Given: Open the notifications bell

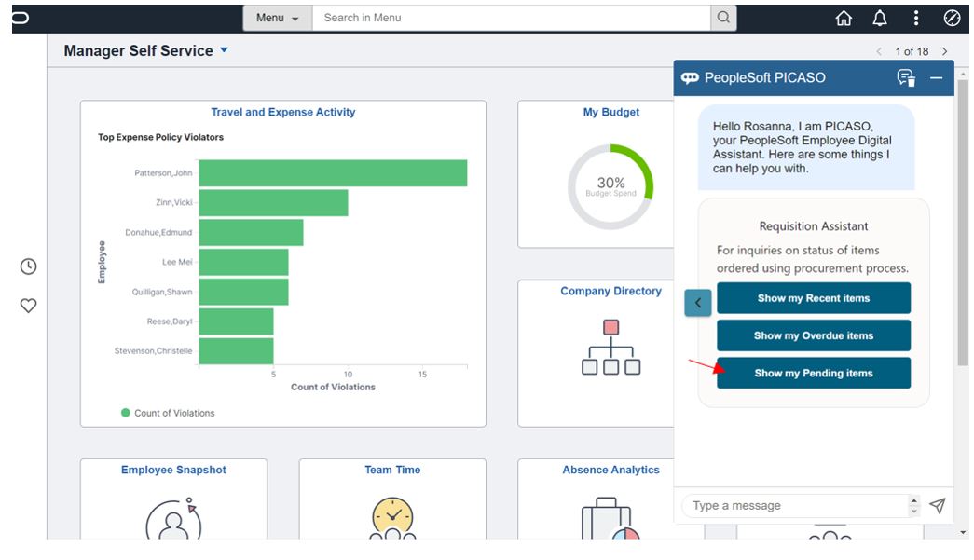Looking at the screenshot, I should pyautogui.click(x=880, y=18).
